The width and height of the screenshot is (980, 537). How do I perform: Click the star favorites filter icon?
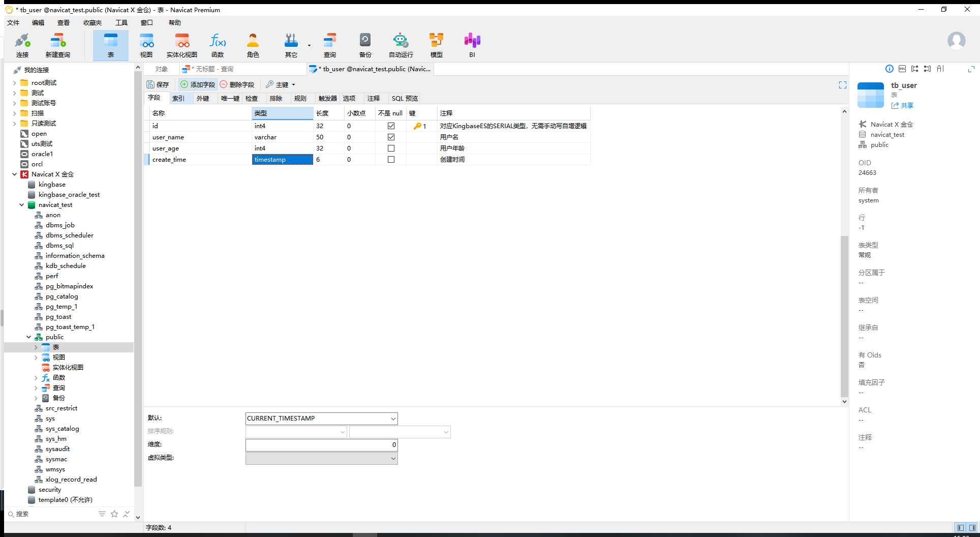point(114,514)
